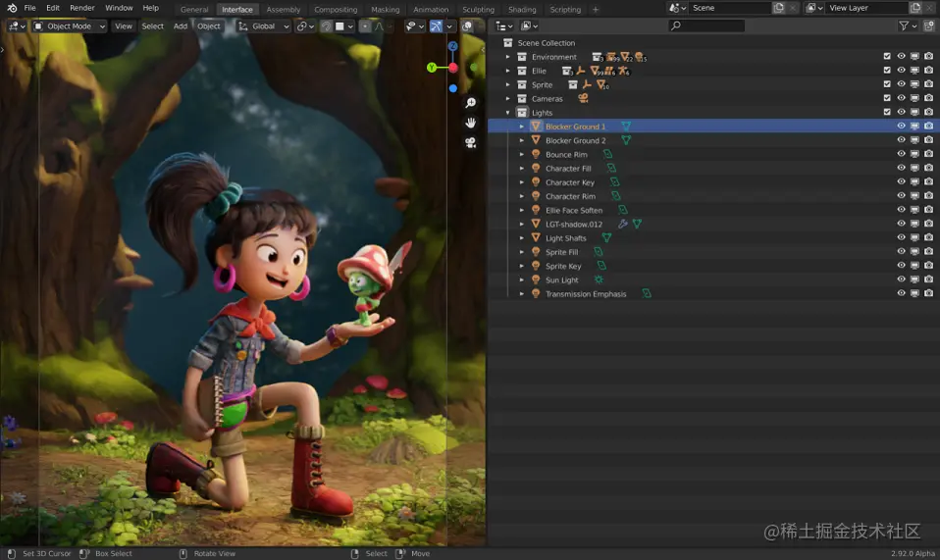Uncheck the Cameras collection checkbox
The width and height of the screenshot is (940, 560).
[887, 98]
